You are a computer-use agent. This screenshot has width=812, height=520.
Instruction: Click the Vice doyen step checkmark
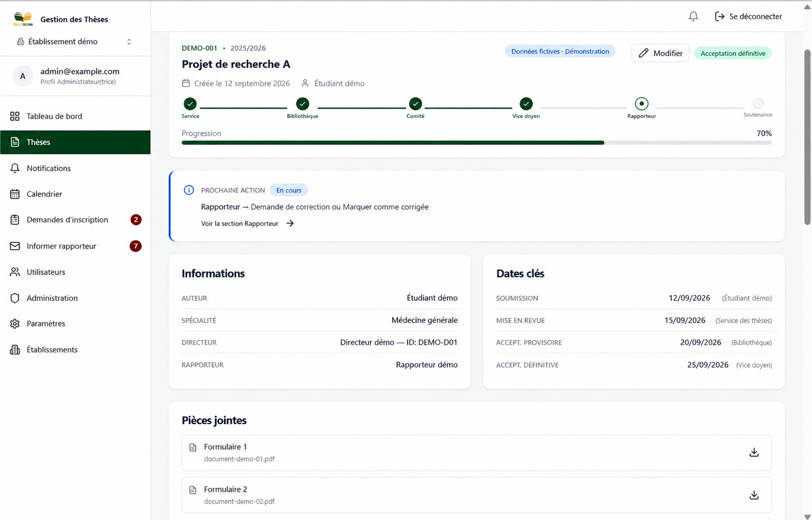[526, 104]
